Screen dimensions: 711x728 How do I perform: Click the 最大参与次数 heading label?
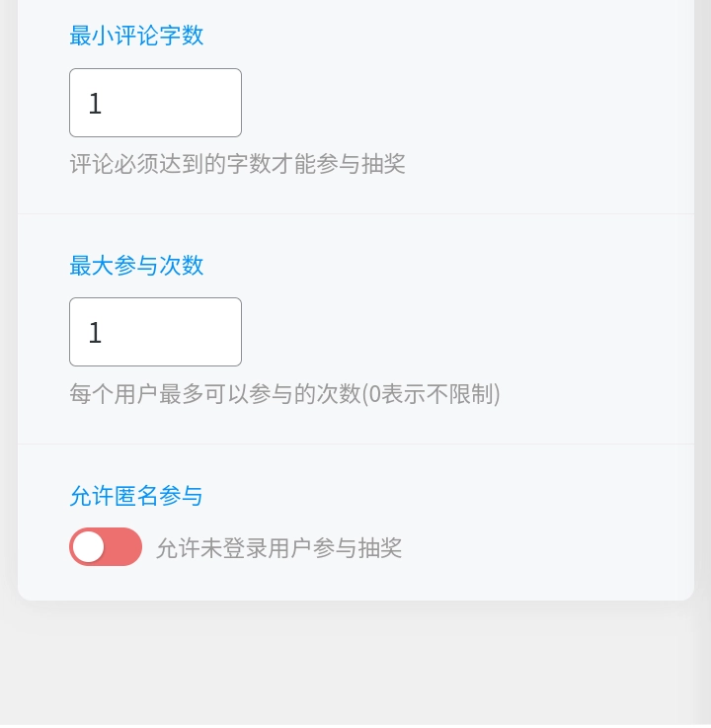click(x=136, y=266)
